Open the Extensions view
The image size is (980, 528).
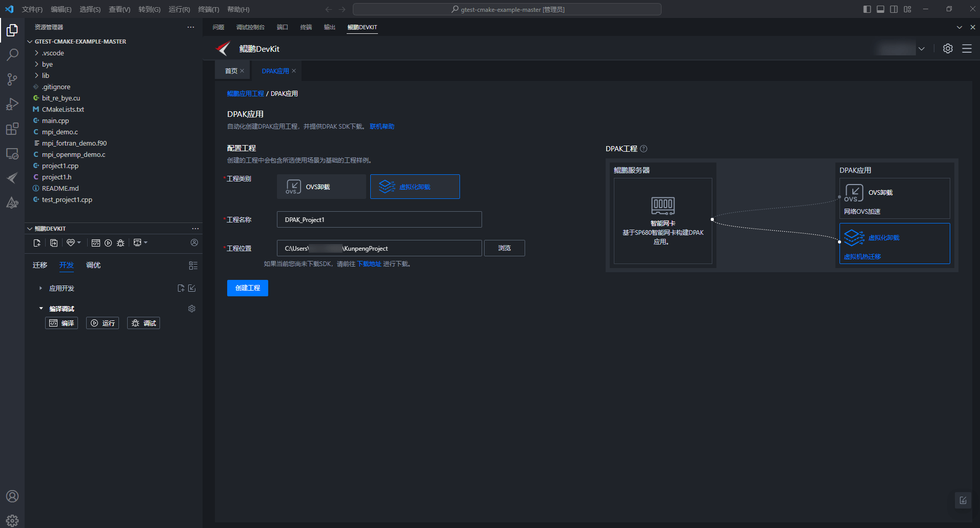(x=12, y=129)
